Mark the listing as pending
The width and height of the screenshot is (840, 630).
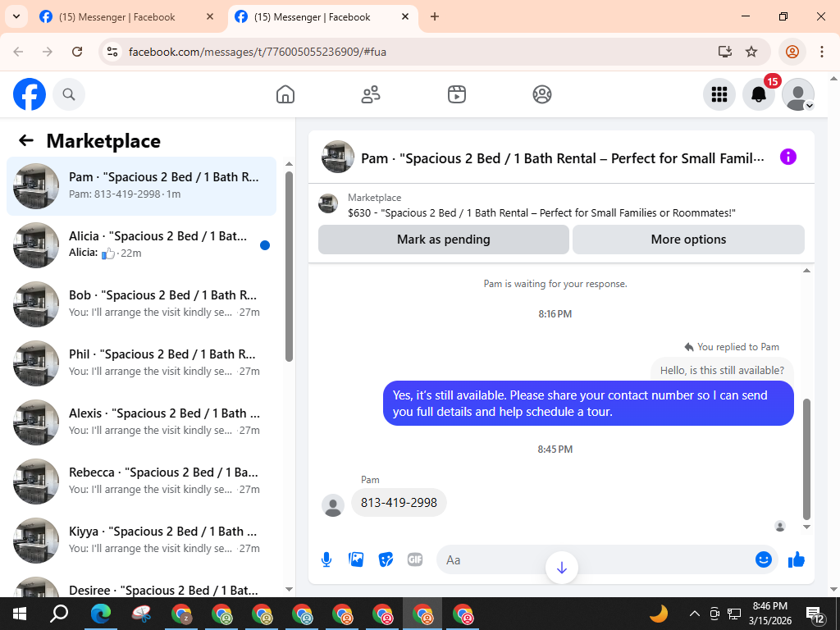[x=444, y=240]
